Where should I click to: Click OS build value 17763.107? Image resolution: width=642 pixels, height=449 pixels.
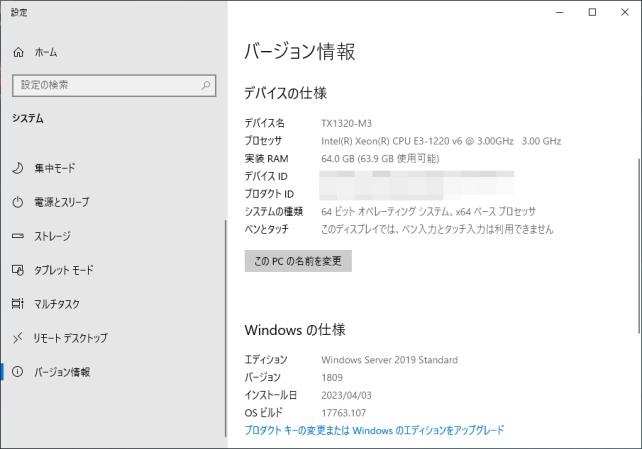(x=344, y=413)
